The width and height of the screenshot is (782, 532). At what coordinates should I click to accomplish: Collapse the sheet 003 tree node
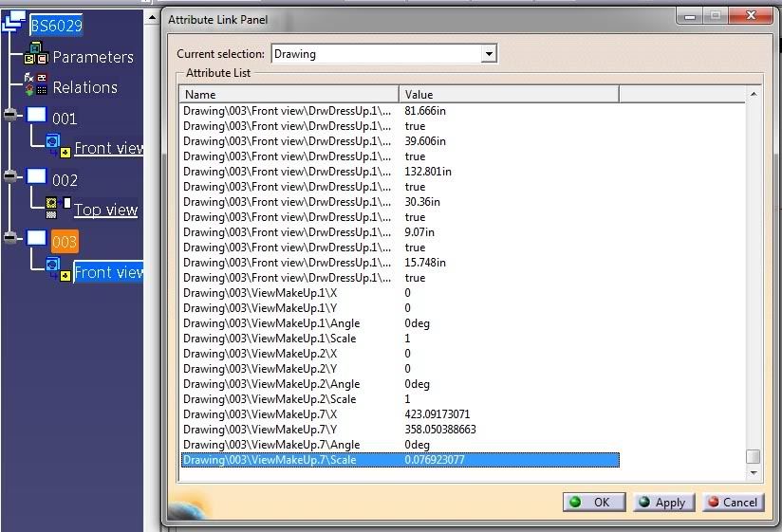10,238
